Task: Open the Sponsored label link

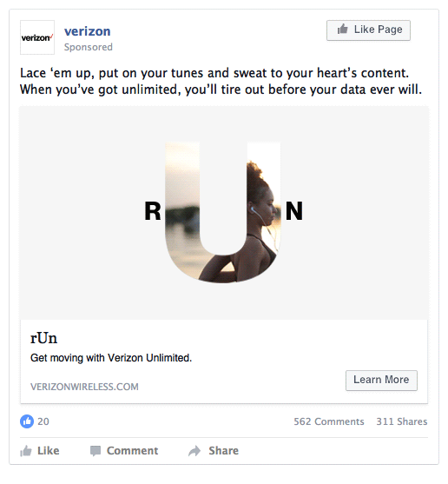Action: pyautogui.click(x=89, y=47)
